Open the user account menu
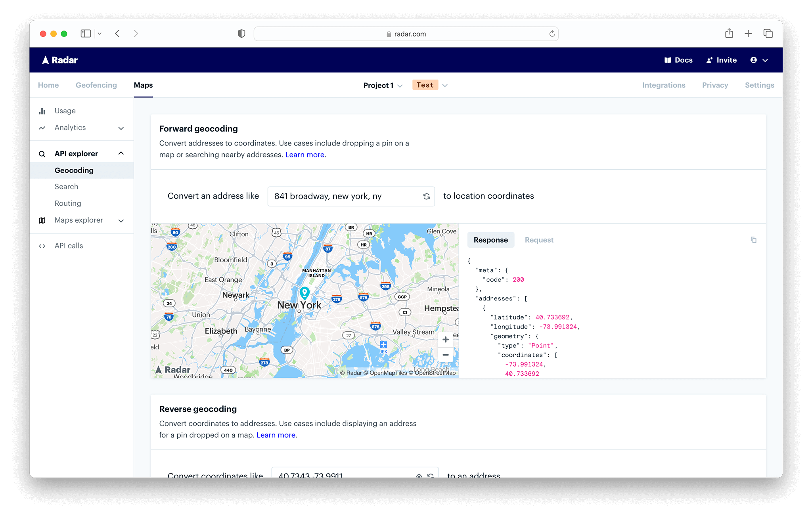This screenshot has width=812, height=516. [759, 60]
